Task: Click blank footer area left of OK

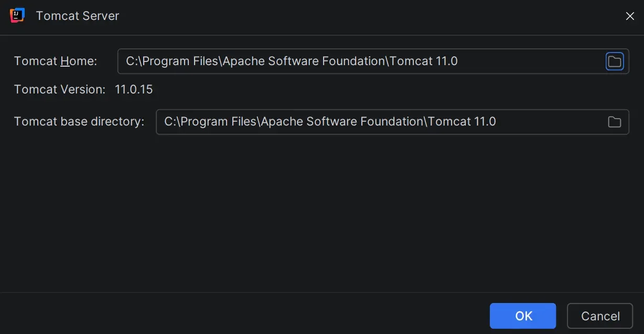Action: pos(236,315)
